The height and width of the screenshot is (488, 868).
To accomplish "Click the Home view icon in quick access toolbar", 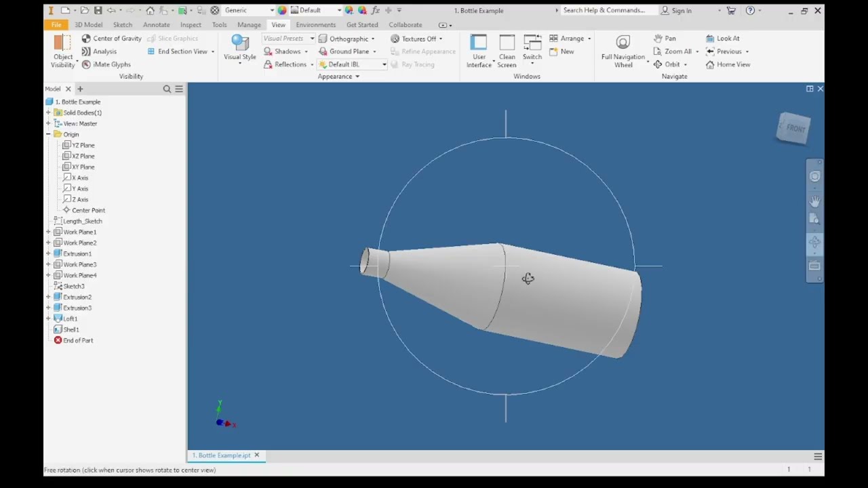I will tap(151, 10).
